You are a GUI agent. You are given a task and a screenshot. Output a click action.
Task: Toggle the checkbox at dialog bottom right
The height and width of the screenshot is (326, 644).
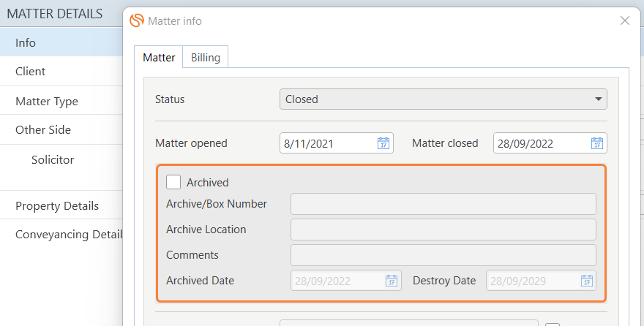point(553,324)
